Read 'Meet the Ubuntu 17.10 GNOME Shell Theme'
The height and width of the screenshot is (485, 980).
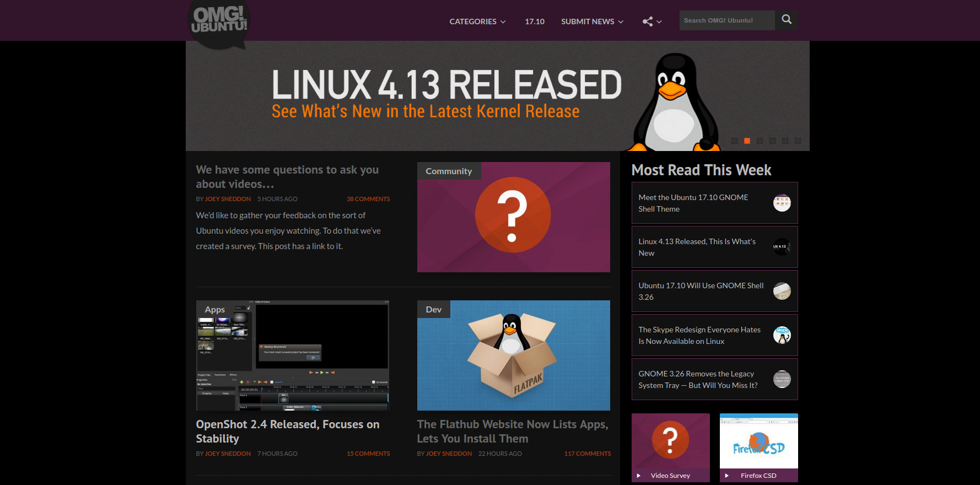pyautogui.click(x=693, y=203)
